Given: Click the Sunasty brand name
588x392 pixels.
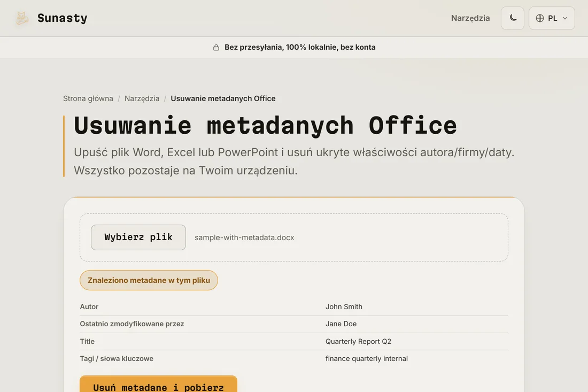Looking at the screenshot, I should pyautogui.click(x=62, y=18).
